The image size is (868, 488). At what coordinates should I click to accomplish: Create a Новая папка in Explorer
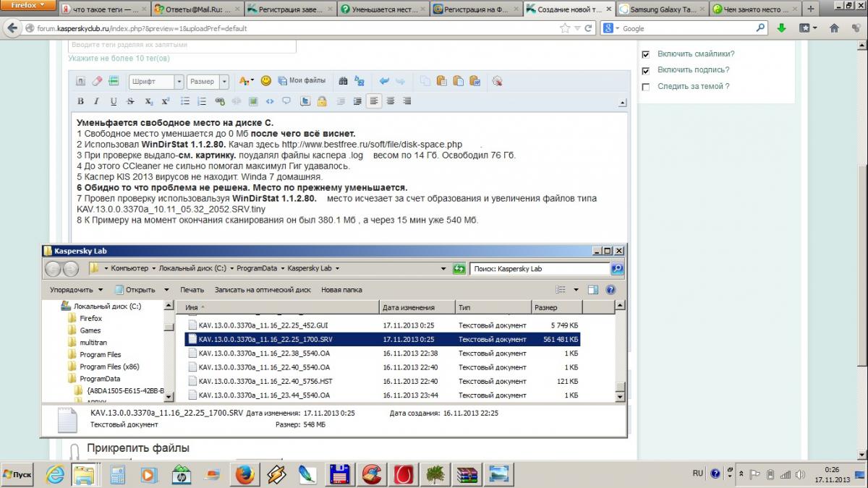tap(341, 290)
